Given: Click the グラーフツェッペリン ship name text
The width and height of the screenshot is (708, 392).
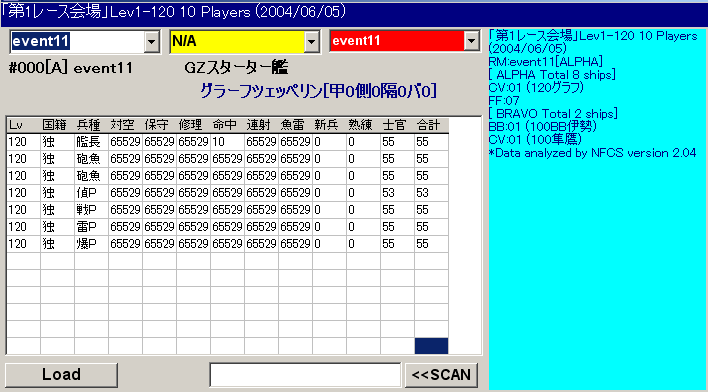Looking at the screenshot, I should tap(318, 92).
